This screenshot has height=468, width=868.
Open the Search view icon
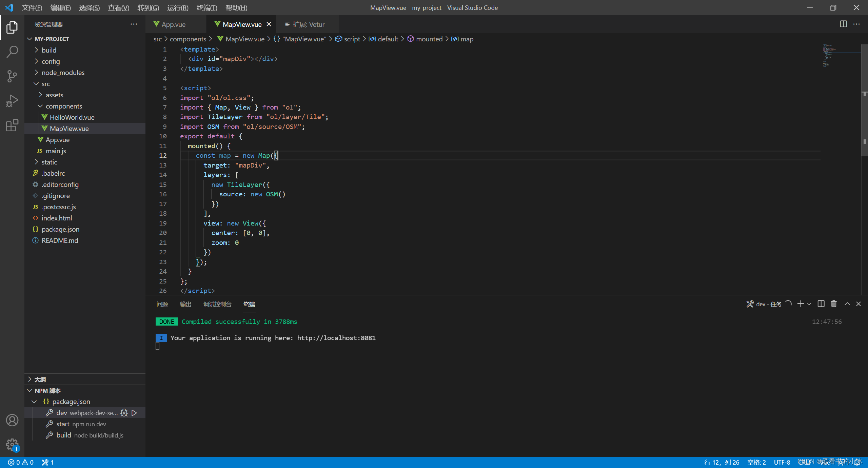(12, 52)
